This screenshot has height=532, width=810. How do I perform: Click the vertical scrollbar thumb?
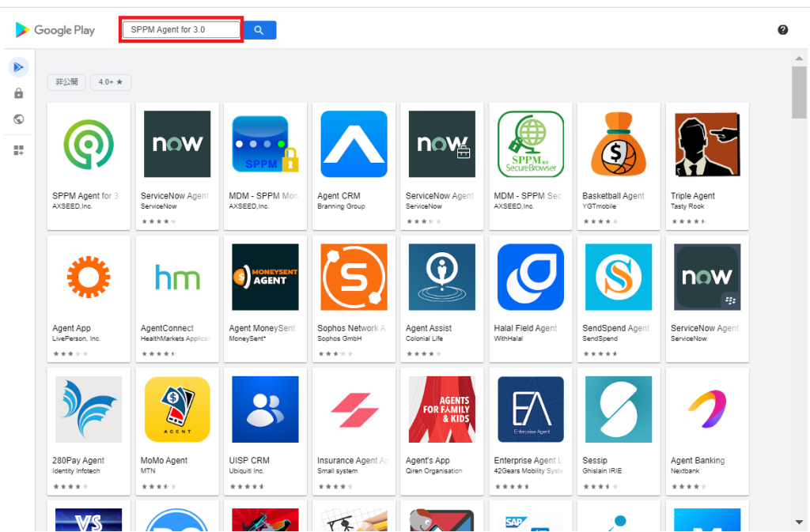(x=799, y=92)
